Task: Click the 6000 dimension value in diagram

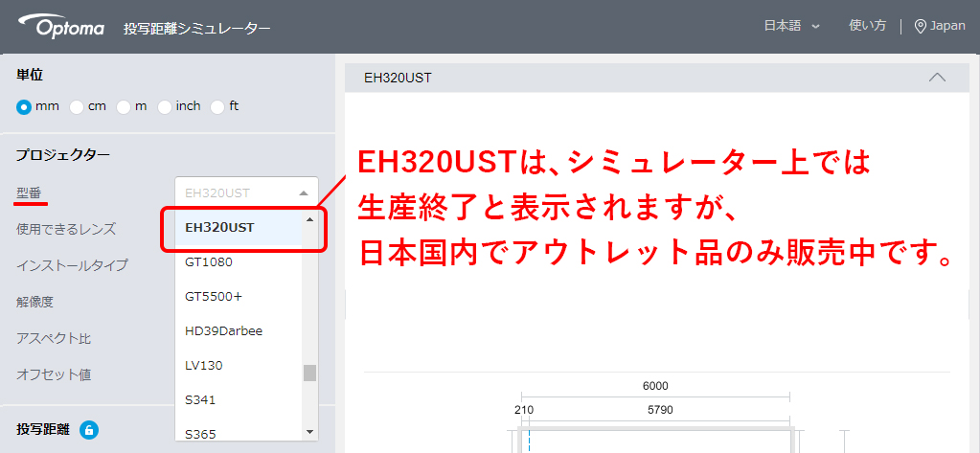Action: pyautogui.click(x=655, y=386)
